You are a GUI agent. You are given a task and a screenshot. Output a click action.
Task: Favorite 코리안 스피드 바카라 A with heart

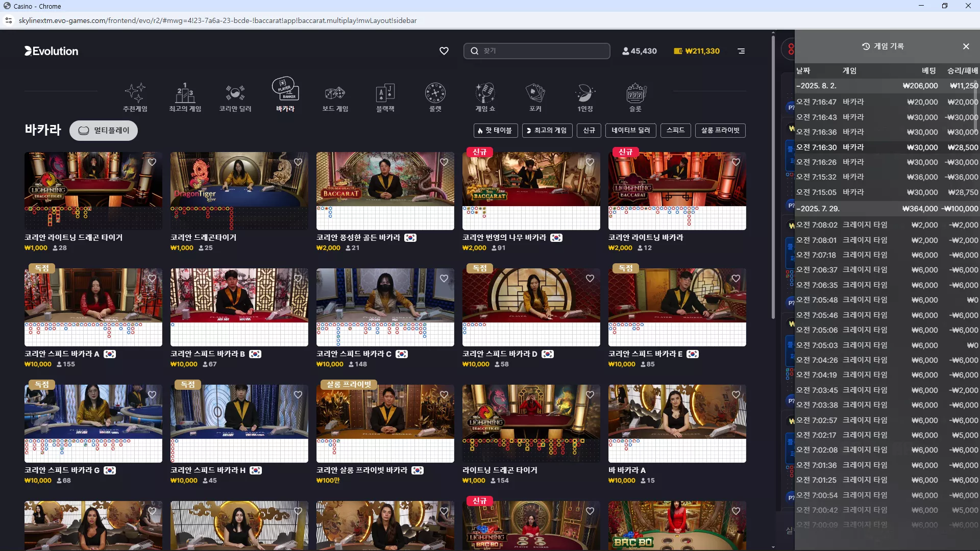click(x=152, y=279)
